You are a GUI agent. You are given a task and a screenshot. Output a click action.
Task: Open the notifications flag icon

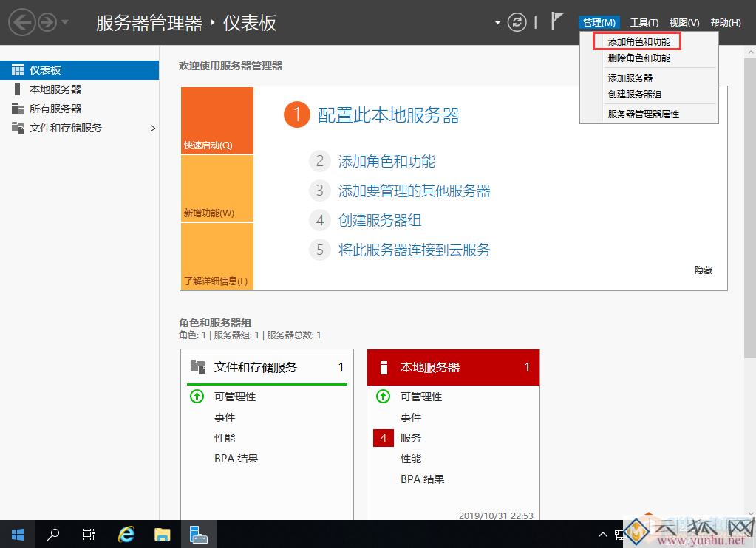click(556, 21)
